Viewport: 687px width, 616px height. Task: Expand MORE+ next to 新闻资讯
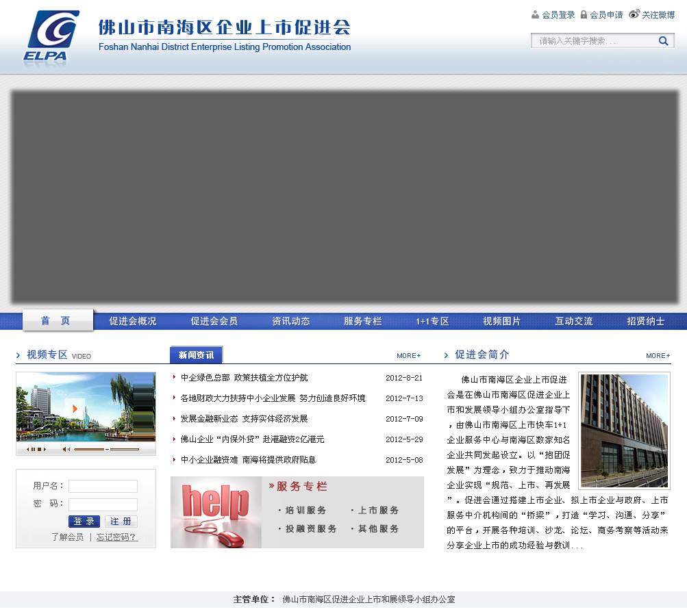pyautogui.click(x=408, y=356)
